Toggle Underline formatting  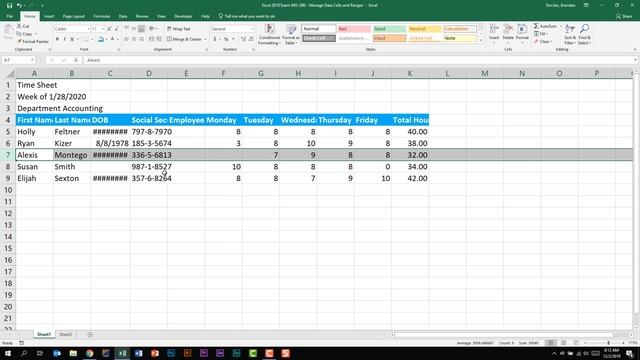(x=72, y=39)
